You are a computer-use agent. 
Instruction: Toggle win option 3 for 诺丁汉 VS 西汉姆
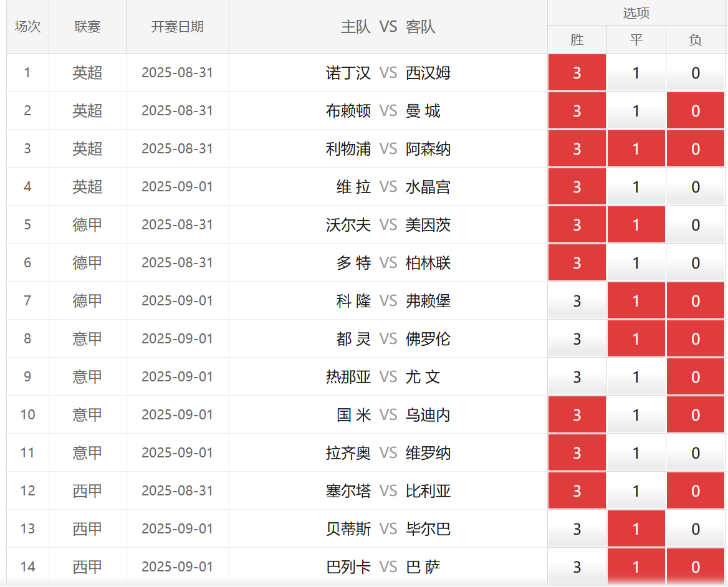click(x=577, y=73)
